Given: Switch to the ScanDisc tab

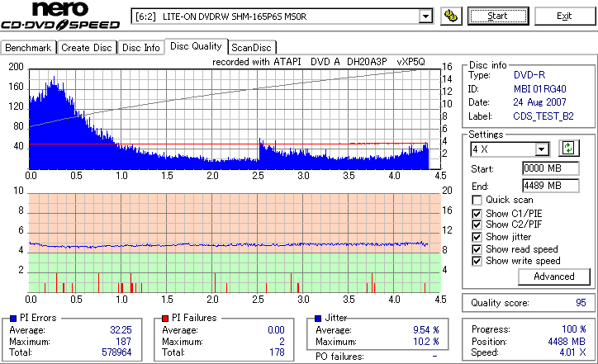Looking at the screenshot, I should (251, 48).
